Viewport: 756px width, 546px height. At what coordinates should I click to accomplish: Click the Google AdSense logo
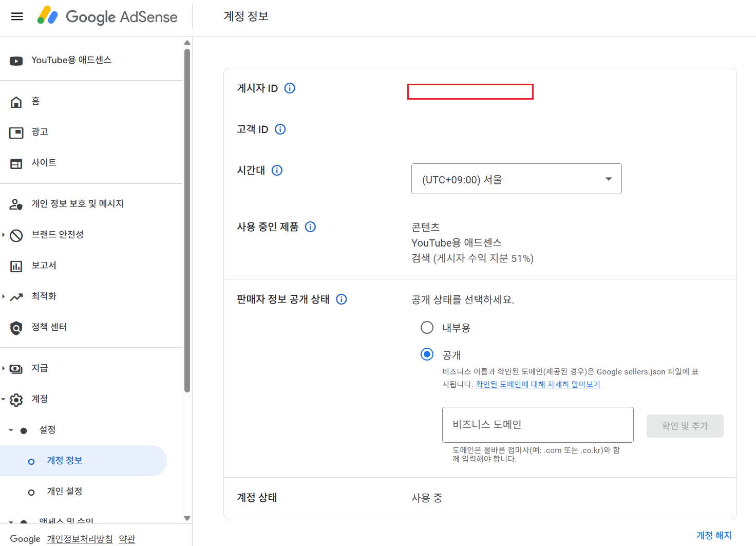click(x=107, y=16)
